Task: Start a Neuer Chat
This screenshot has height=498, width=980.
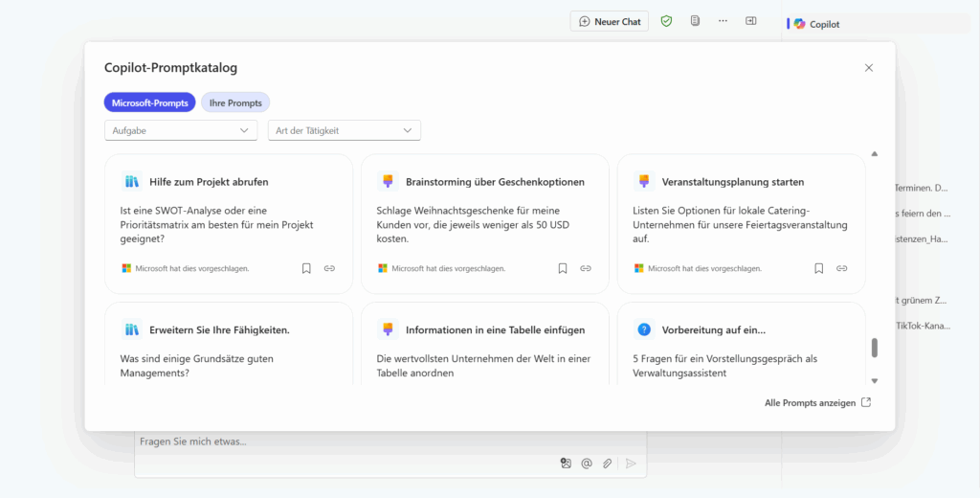Action: click(610, 21)
